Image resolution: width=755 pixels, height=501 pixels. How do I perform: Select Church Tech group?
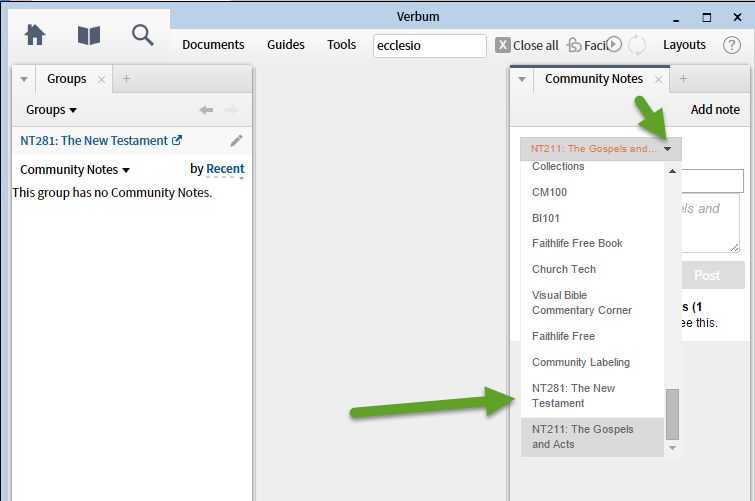tap(592, 269)
